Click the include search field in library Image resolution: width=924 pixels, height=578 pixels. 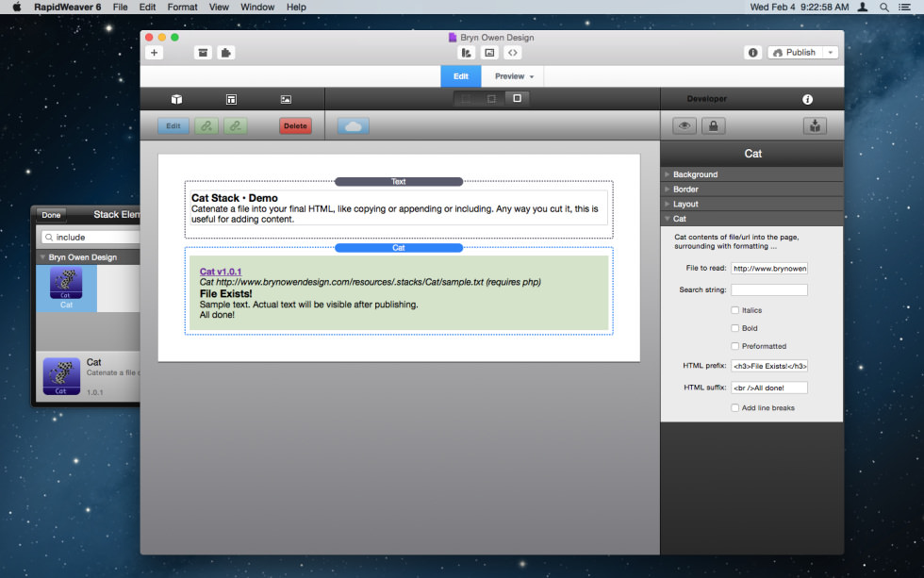[91, 237]
